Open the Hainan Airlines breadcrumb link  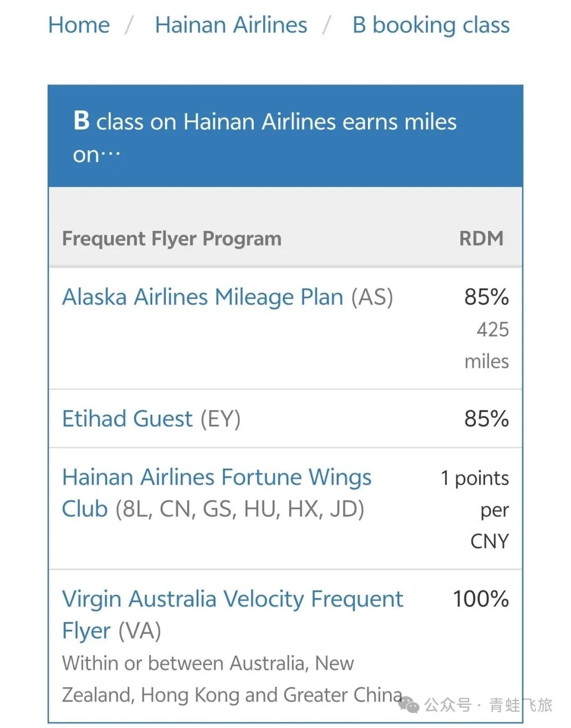pos(231,25)
